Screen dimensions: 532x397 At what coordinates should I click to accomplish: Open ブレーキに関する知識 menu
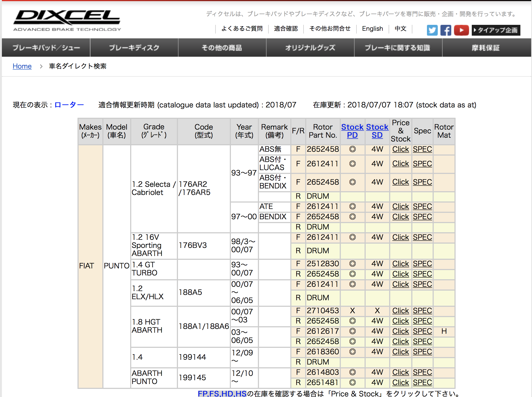click(x=398, y=48)
